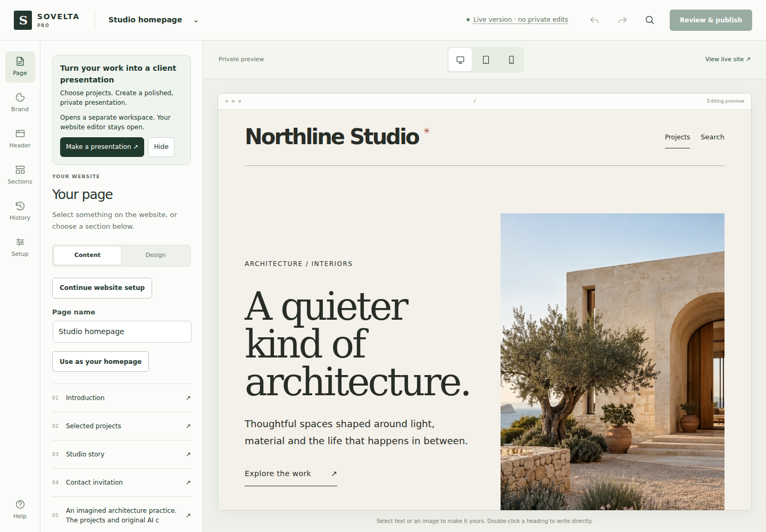Viewport: 766px width, 532px height.
Task: Hide the client presentation card
Action: (161, 147)
